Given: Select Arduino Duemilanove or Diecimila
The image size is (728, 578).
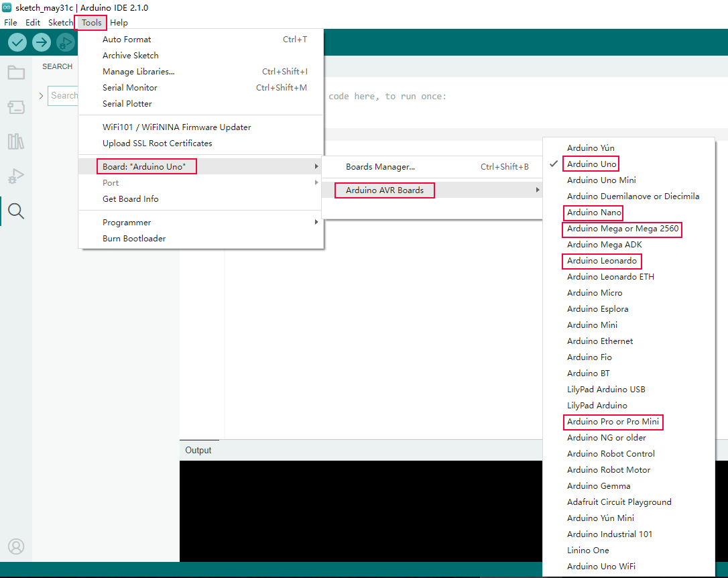Looking at the screenshot, I should (629, 196).
